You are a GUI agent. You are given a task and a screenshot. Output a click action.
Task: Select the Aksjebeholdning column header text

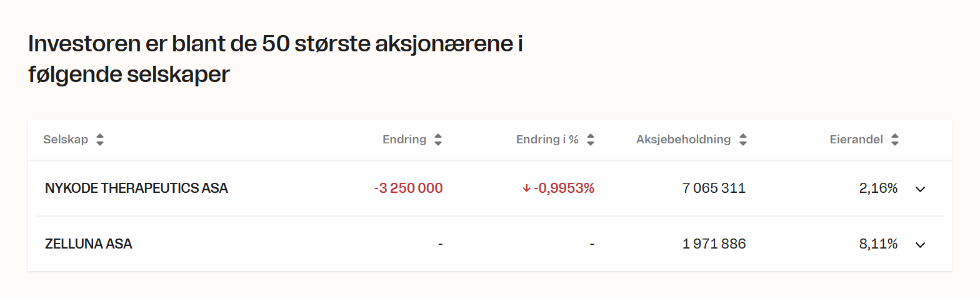point(683,140)
